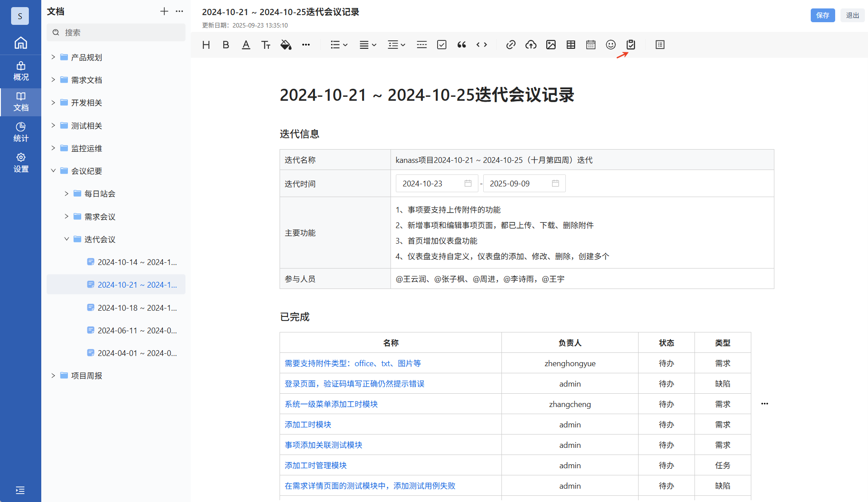This screenshot has width=868, height=502.
Task: Open the background fill color tool
Action: pyautogui.click(x=286, y=45)
